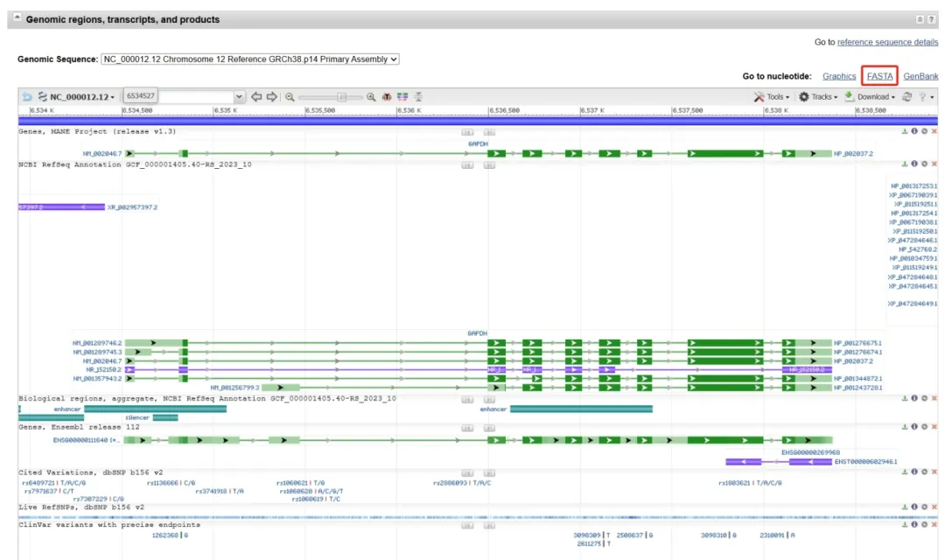Click the double-chevron icon in the section header
The height and width of the screenshot is (560, 945).
pyautogui.click(x=920, y=19)
